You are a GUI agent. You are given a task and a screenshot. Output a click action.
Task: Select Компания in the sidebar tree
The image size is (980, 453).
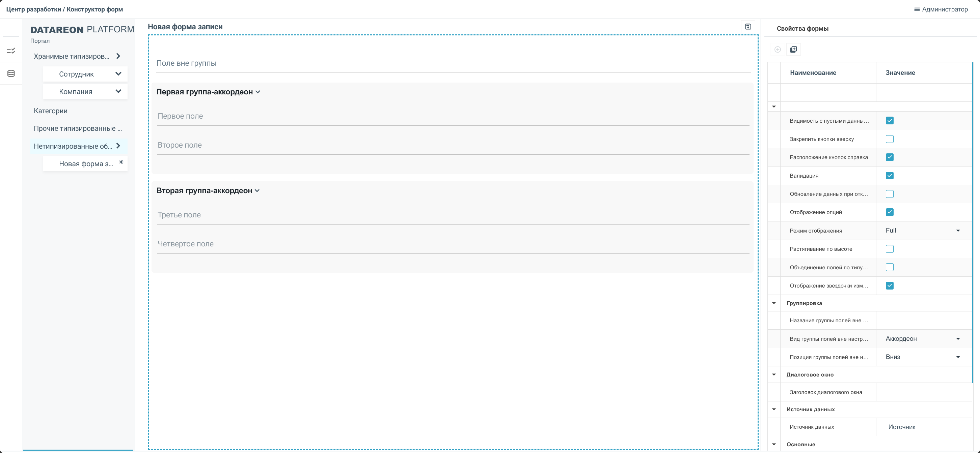coord(76,92)
